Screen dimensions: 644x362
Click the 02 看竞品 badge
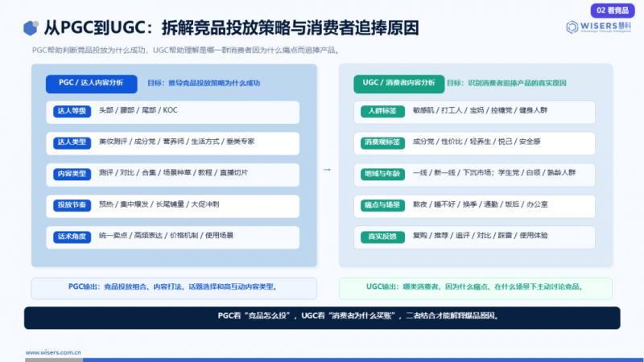click(x=613, y=10)
